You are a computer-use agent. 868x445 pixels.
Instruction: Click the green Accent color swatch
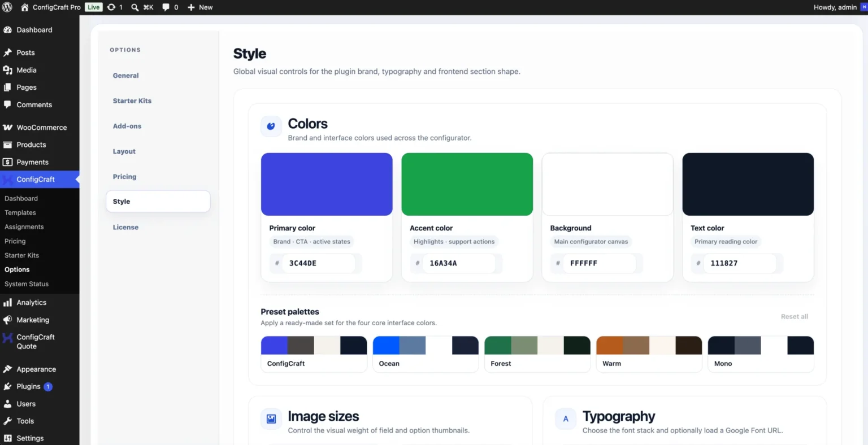click(x=467, y=184)
